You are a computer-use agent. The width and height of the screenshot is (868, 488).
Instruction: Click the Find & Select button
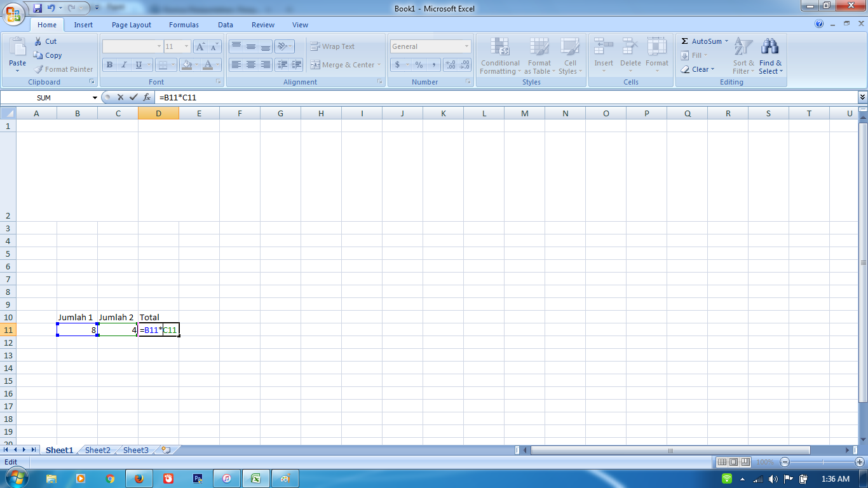(770, 55)
